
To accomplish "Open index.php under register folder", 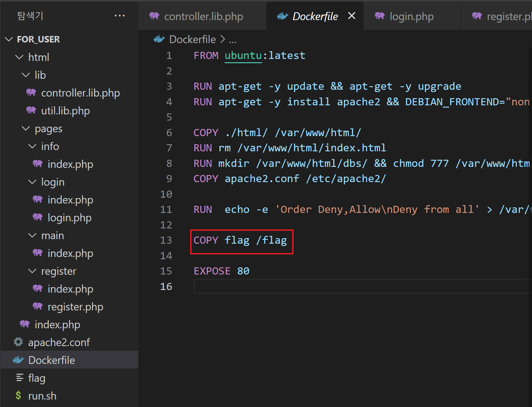I will point(69,289).
